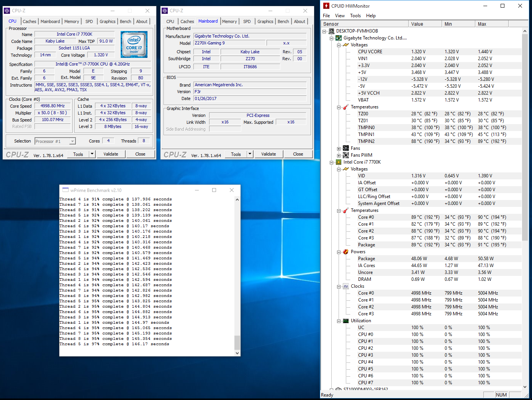Click the Z270X-Gaming 9 model field
The image size is (532, 400).
(x=229, y=43)
